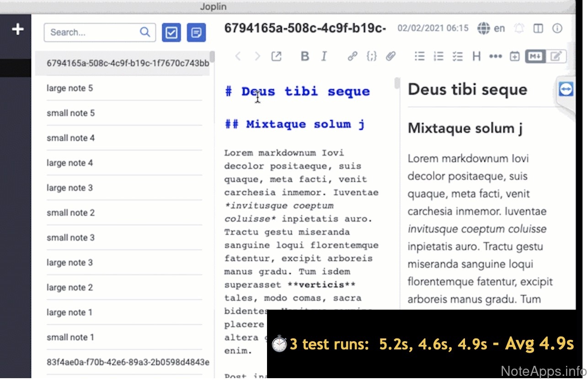Insert a checkbox list from toolbar
Image resolution: width=588 pixels, height=380 pixels.
click(x=457, y=56)
